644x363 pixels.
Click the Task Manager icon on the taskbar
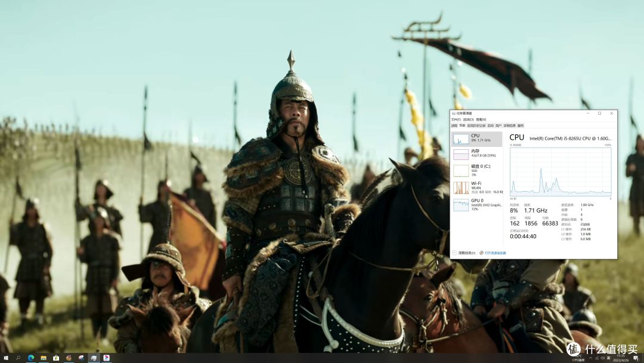pyautogui.click(x=94, y=358)
